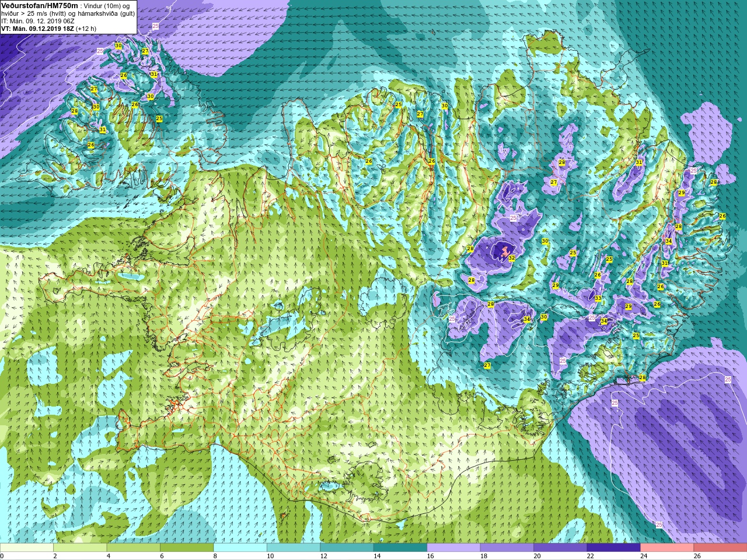Select the 18–20 m/s light purple legend swatch
The height and width of the screenshot is (560, 747).
click(507, 548)
